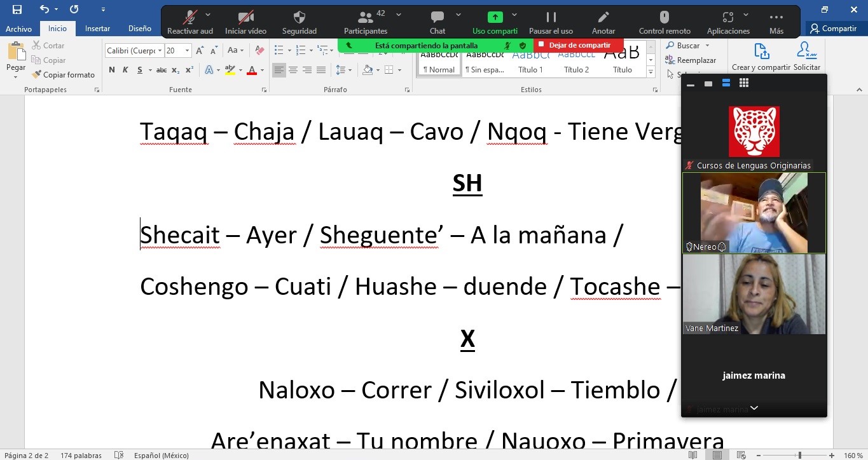Expand the font size dropdown
The height and width of the screenshot is (460, 868).
187,51
